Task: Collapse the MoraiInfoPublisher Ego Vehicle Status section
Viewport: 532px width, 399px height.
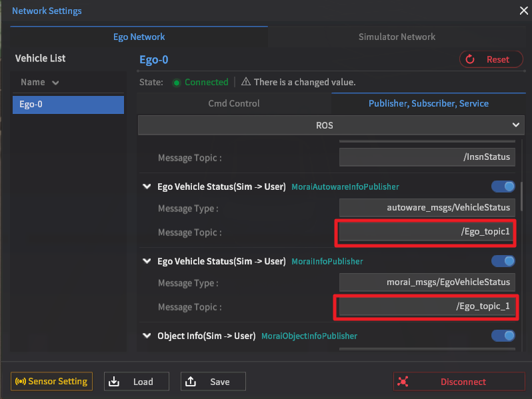Action: [x=147, y=262]
